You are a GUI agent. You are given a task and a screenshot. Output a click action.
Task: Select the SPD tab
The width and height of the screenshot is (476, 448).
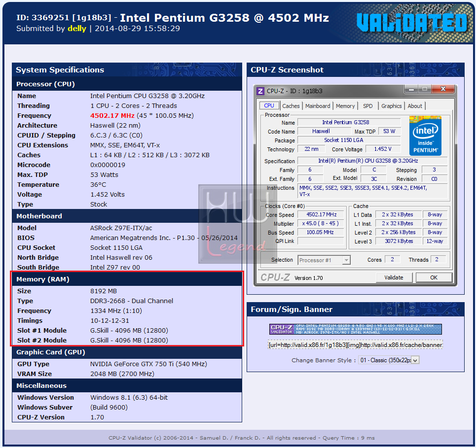tap(367, 106)
